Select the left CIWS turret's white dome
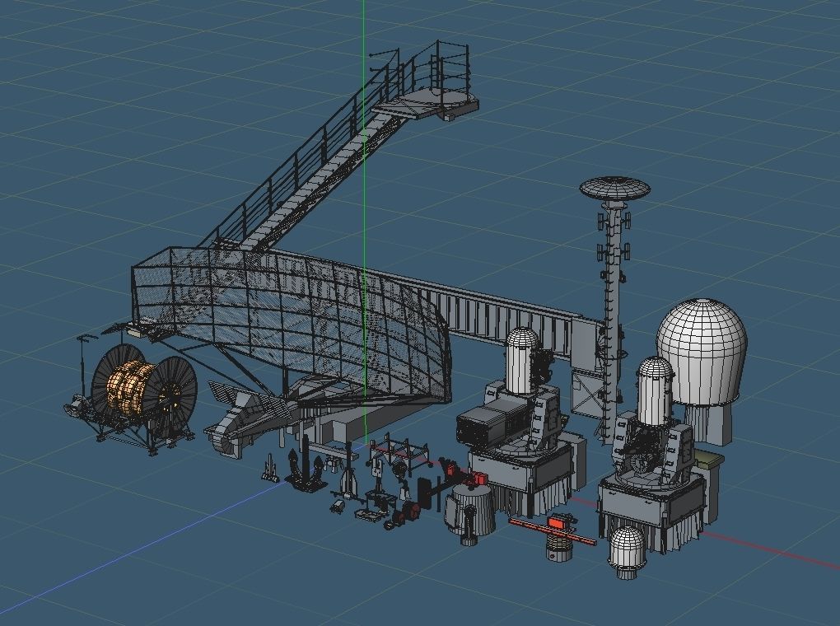840x626 pixels. 522,360
